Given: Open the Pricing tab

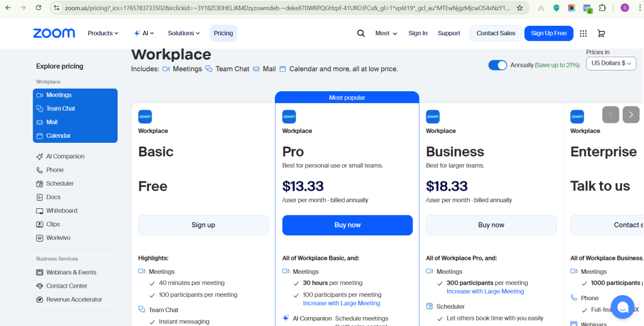Looking at the screenshot, I should 223,33.
